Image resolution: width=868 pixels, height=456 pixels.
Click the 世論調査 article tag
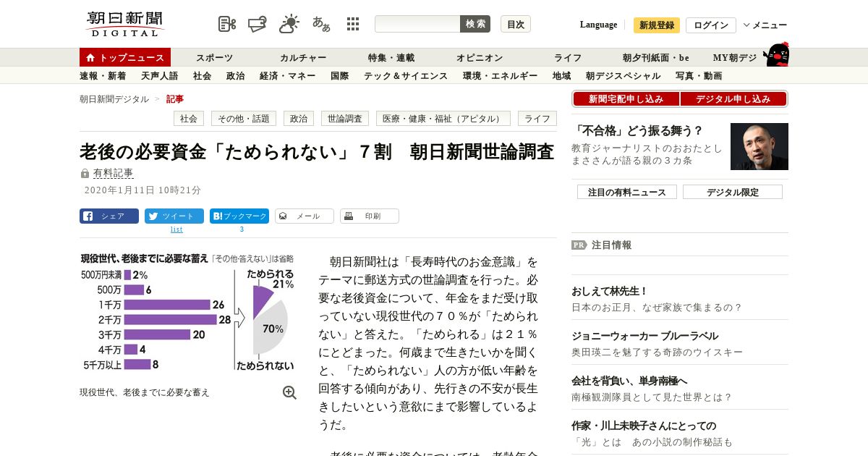[345, 119]
